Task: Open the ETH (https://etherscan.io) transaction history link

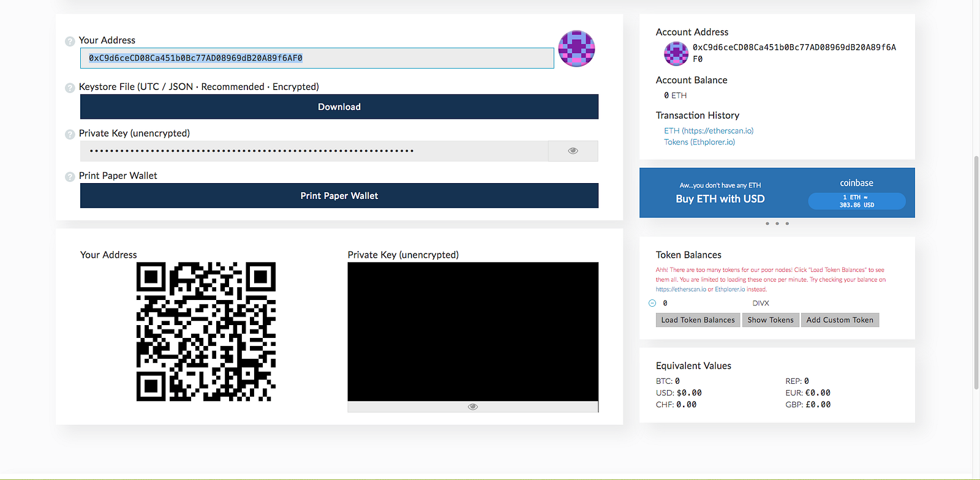Action: 709,131
